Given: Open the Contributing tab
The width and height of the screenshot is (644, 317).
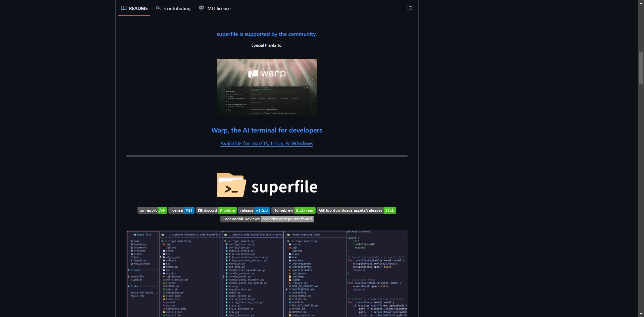Looking at the screenshot, I should pyautogui.click(x=173, y=8).
